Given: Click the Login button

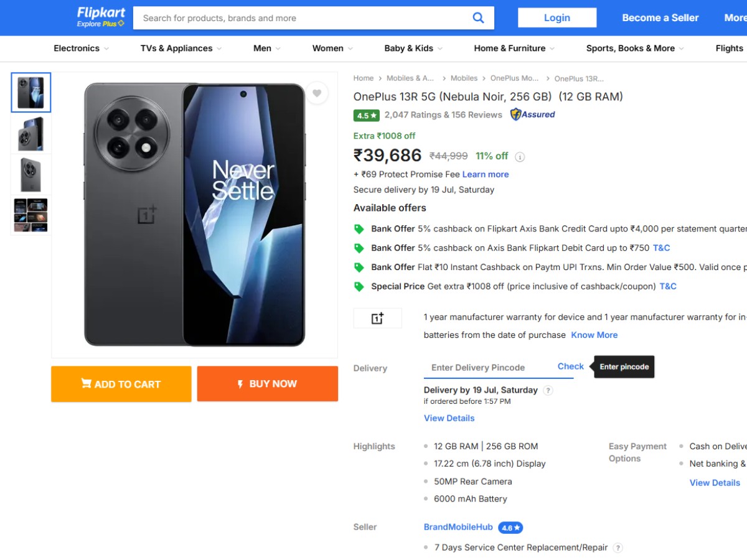Looking at the screenshot, I should click(557, 17).
